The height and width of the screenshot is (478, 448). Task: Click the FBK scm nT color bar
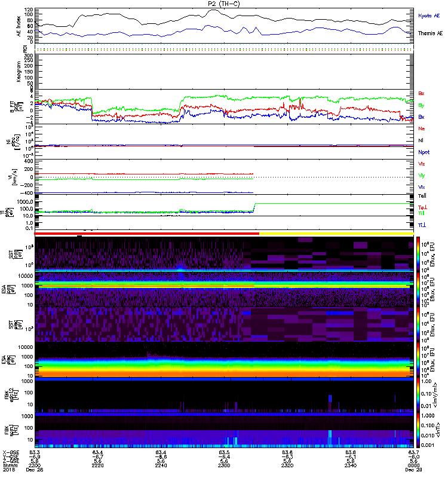(418, 430)
